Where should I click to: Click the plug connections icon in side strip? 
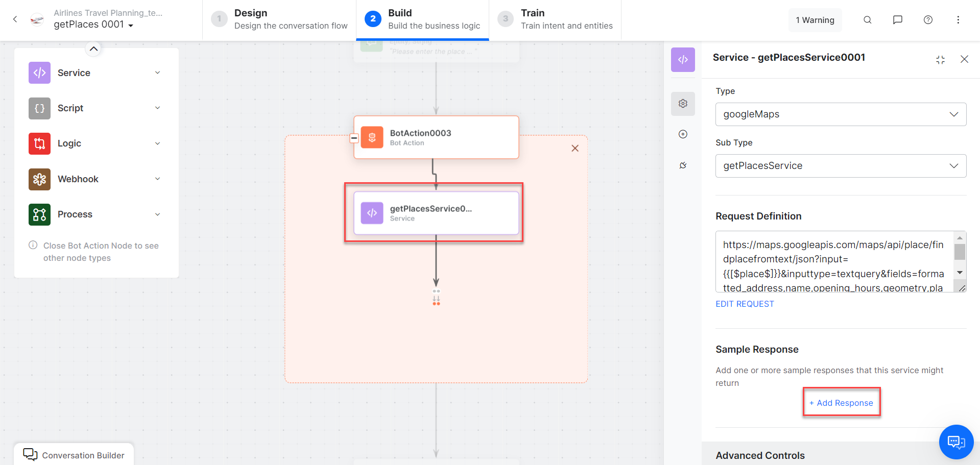tap(683, 165)
